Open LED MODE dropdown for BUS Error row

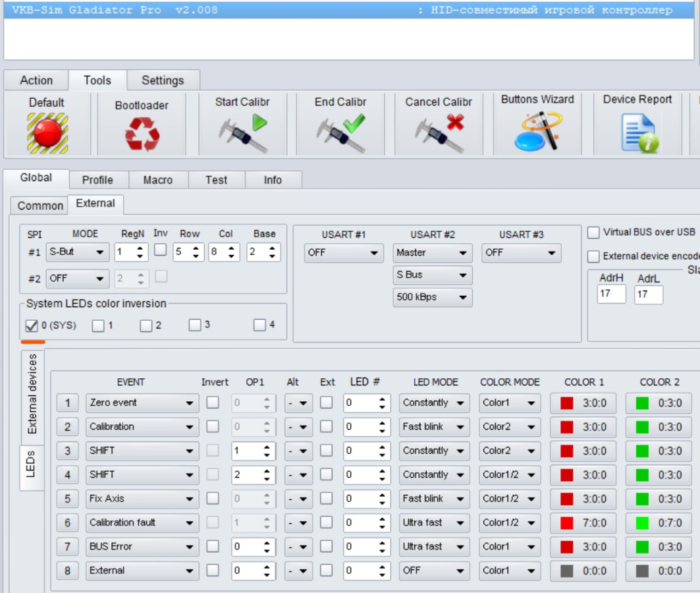click(x=434, y=547)
